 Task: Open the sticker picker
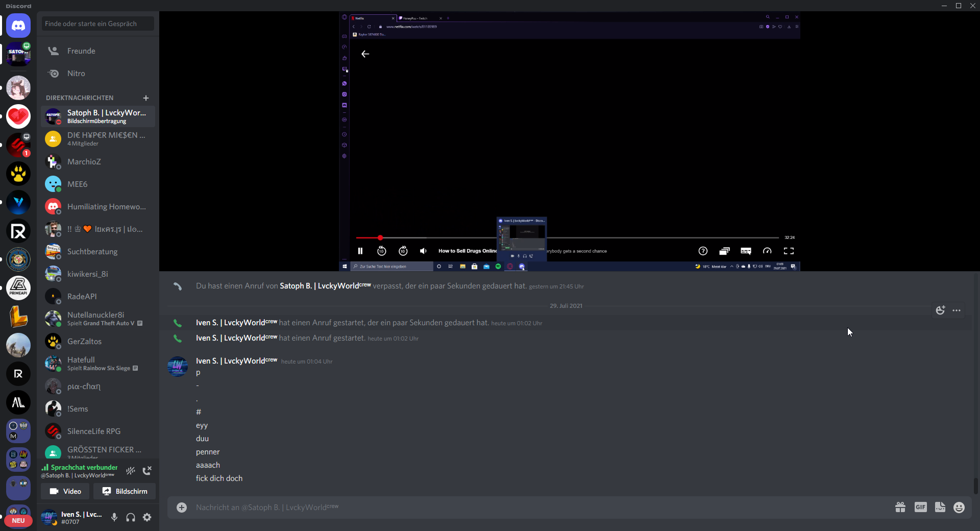(940, 507)
